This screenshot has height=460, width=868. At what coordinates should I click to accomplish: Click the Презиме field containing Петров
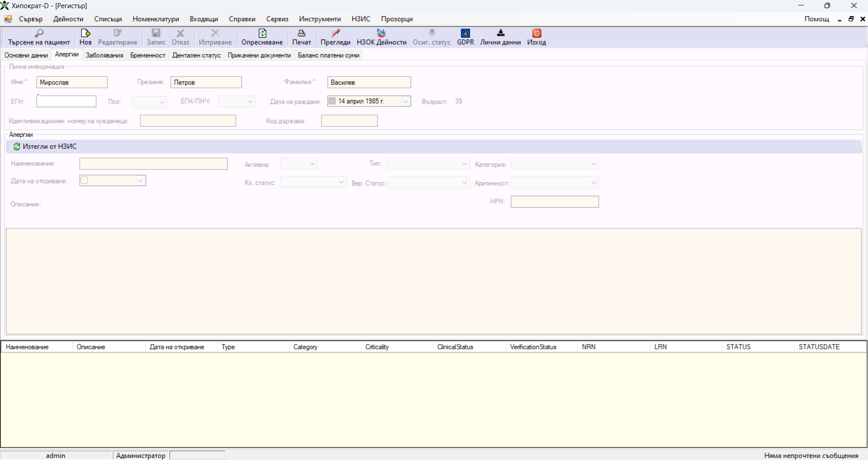[x=206, y=82]
